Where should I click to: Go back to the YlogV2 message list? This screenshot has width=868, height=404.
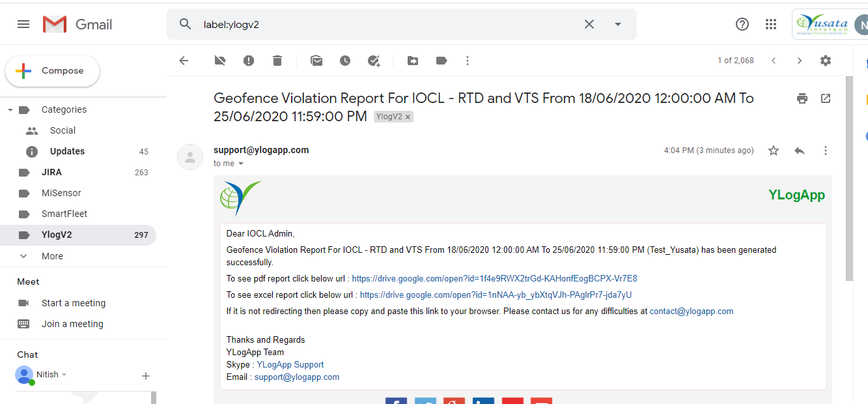[184, 61]
